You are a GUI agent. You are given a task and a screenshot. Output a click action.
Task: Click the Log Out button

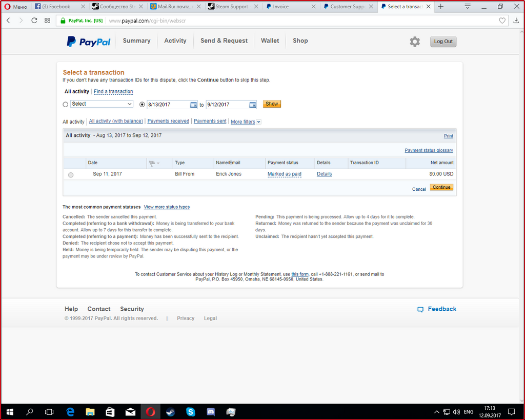tap(443, 42)
